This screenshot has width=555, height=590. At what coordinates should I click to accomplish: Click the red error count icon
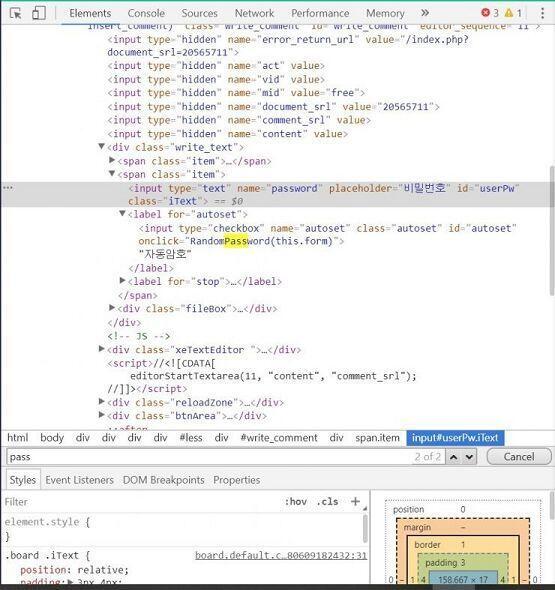click(x=485, y=13)
